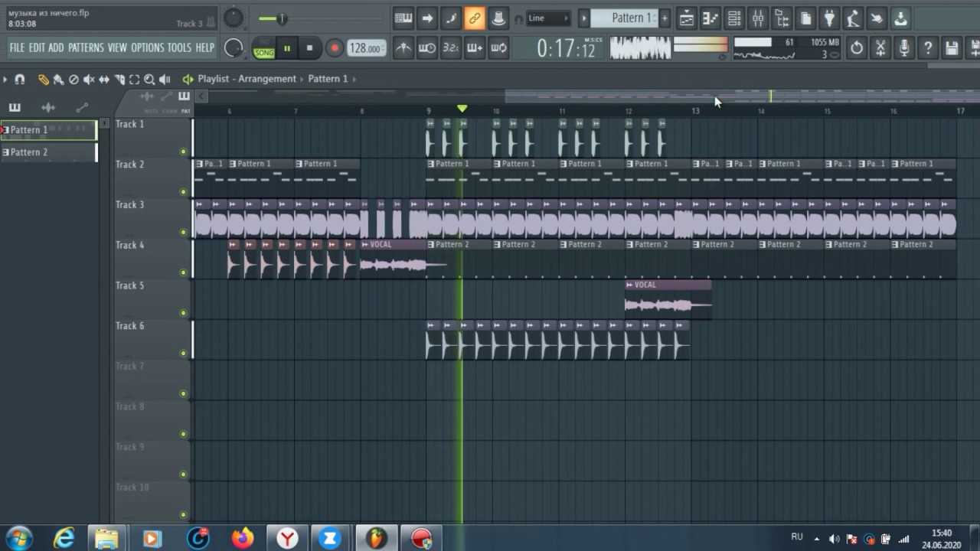Select the pencil draw tool in playlist
This screenshot has width=980, height=551.
tap(44, 79)
